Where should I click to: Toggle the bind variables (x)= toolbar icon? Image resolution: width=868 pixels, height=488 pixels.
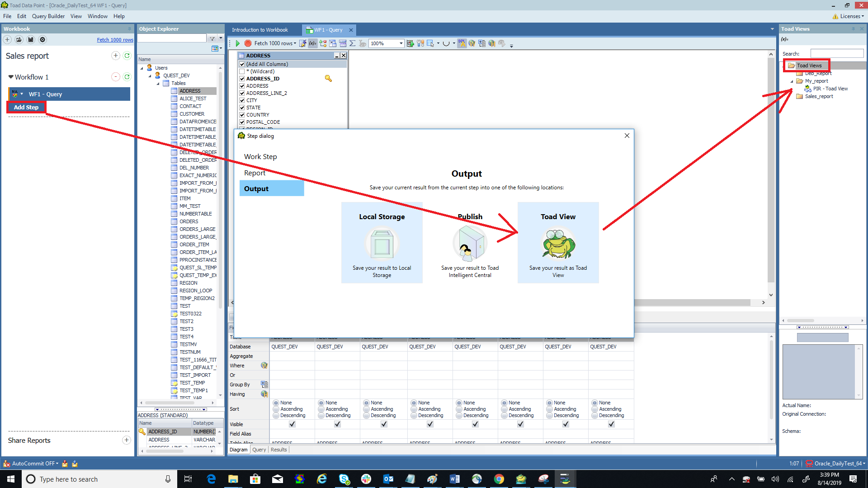312,43
